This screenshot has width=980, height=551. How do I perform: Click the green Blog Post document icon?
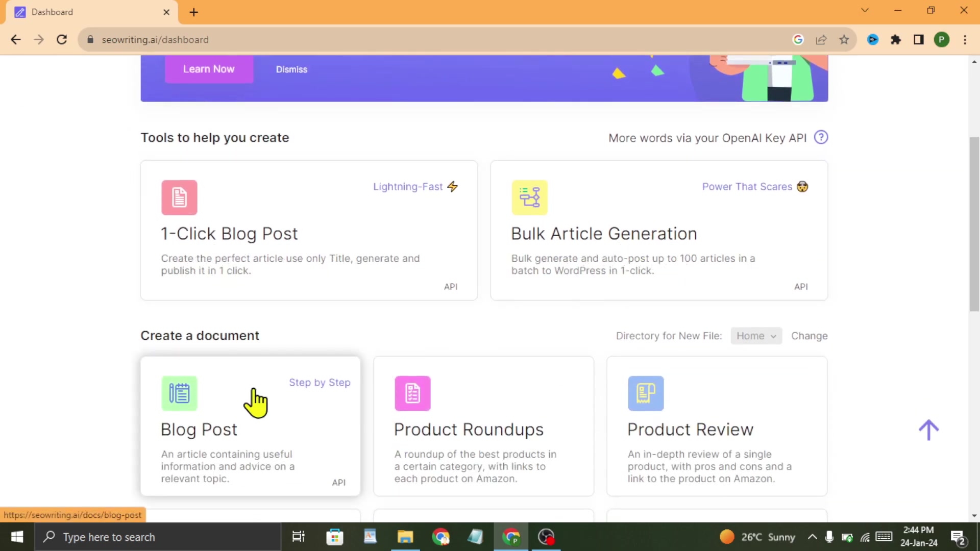pos(179,393)
